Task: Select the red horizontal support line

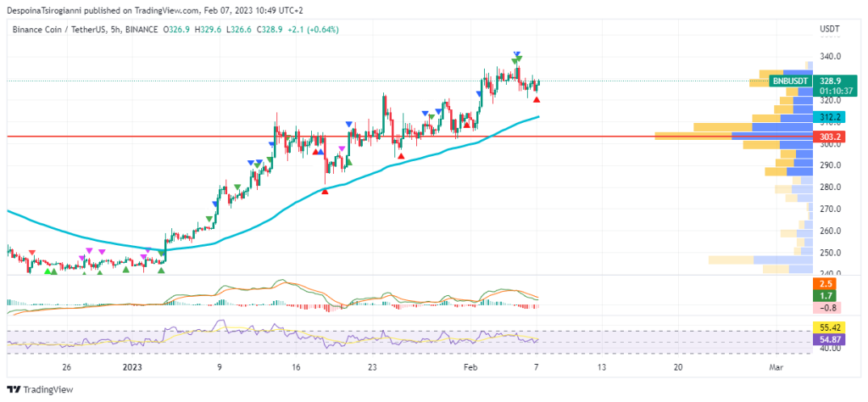Action: click(170, 136)
